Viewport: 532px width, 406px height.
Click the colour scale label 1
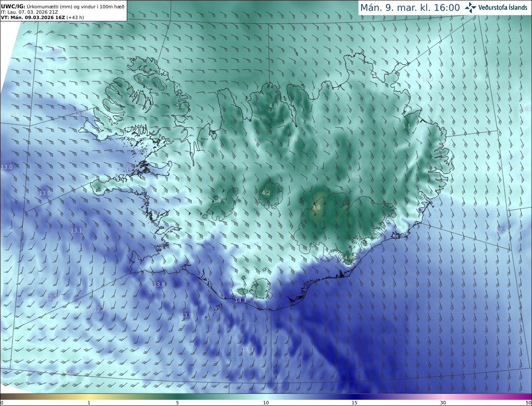click(x=89, y=403)
